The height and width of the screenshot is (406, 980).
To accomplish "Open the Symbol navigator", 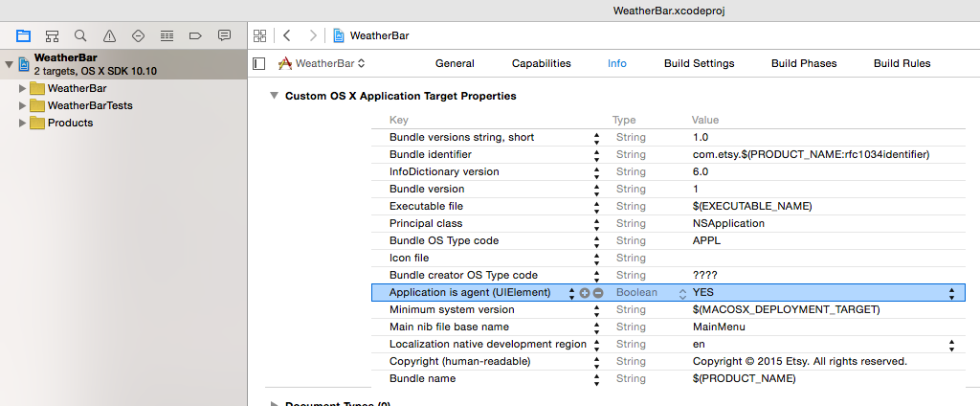I will (x=53, y=35).
